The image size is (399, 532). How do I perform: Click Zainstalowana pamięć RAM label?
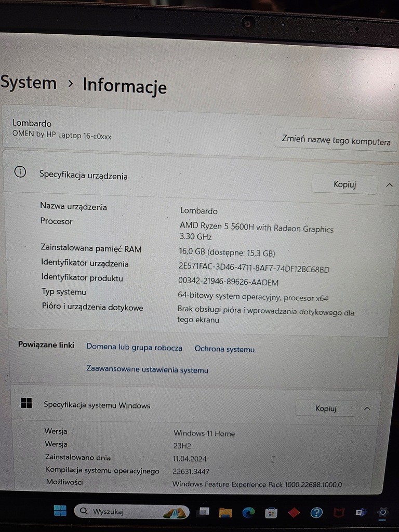pyautogui.click(x=91, y=248)
